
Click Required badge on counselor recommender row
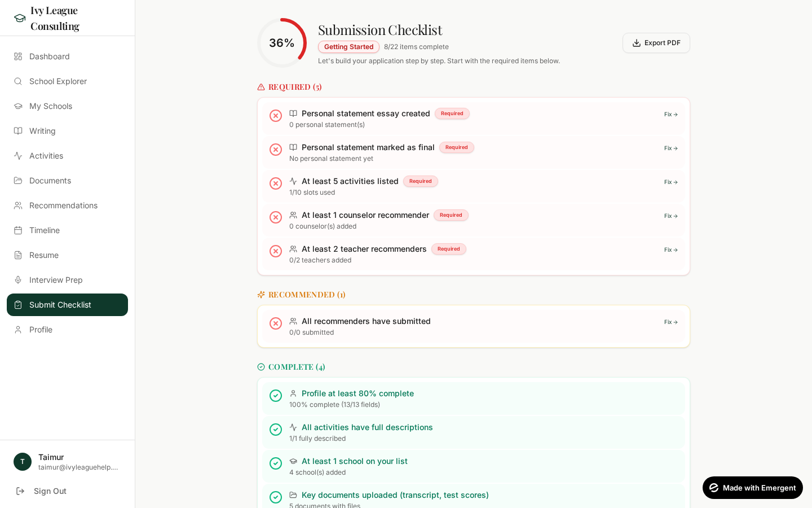coord(451,215)
